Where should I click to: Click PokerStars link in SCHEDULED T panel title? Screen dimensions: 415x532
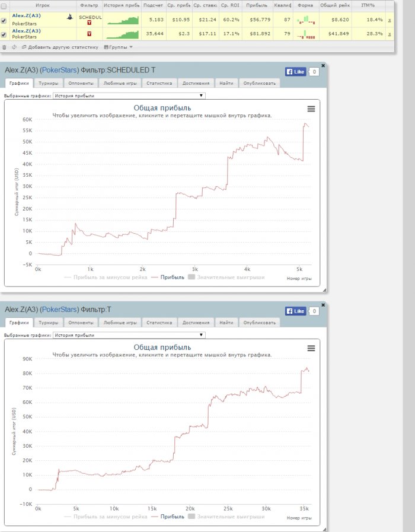coord(60,70)
